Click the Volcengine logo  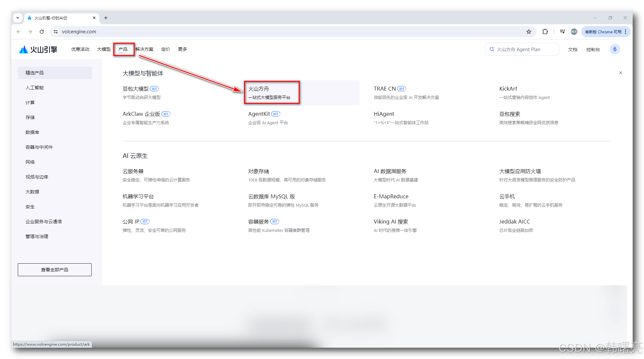(x=38, y=49)
